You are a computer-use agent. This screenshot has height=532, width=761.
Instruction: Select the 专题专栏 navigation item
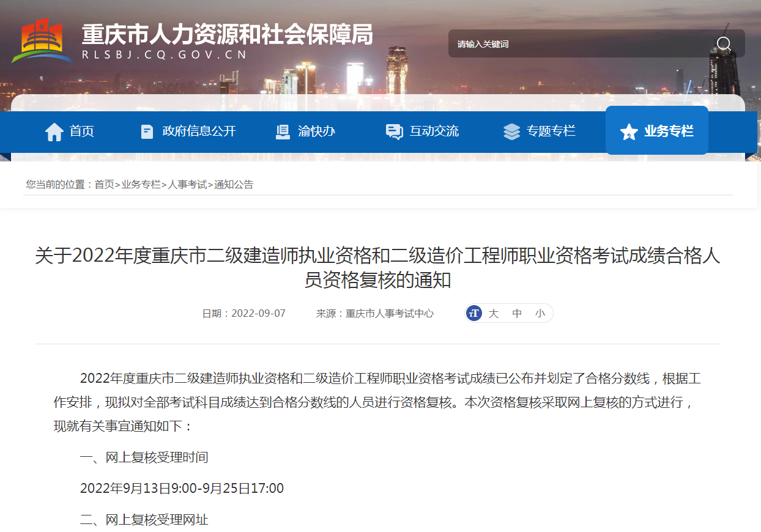(x=551, y=131)
